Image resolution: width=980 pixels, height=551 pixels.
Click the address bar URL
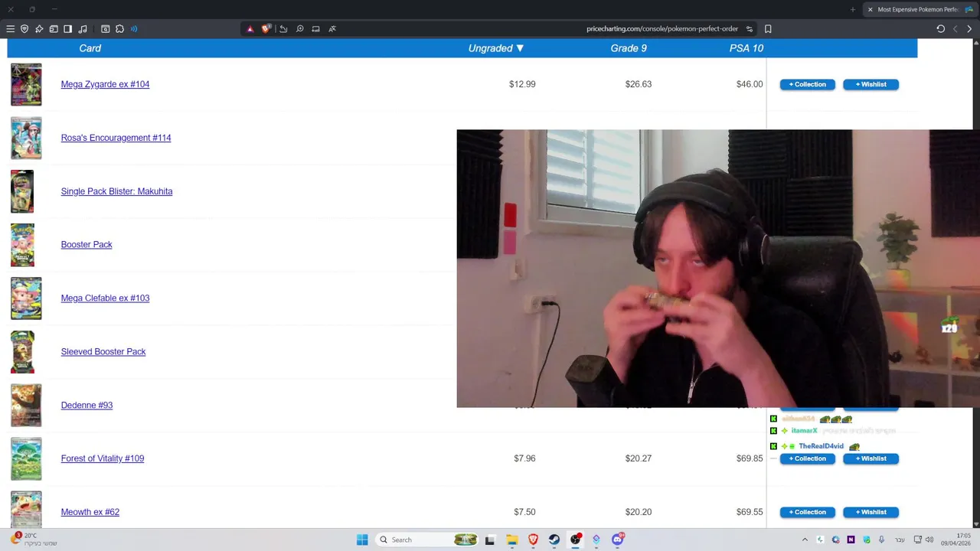click(x=662, y=29)
